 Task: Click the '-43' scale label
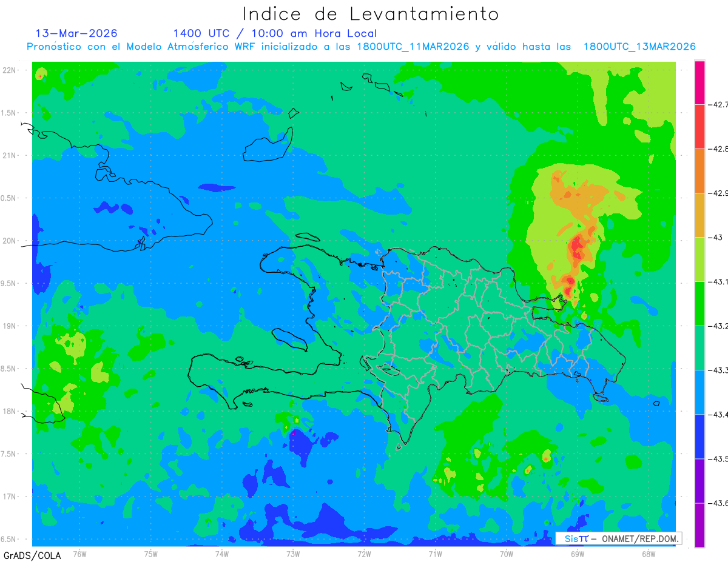[716, 237]
